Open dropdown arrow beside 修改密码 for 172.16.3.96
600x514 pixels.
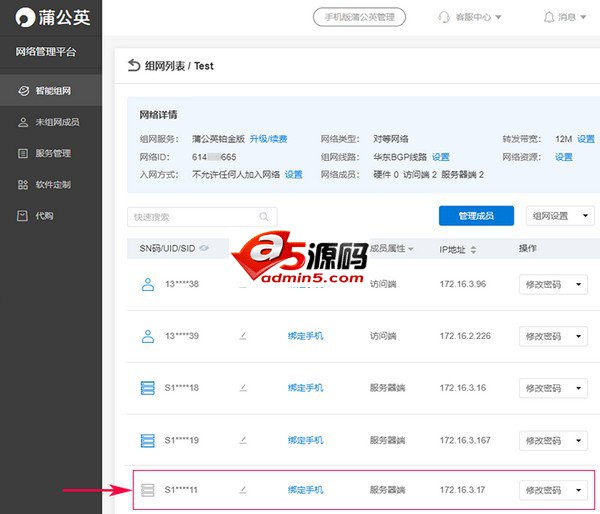pos(579,284)
